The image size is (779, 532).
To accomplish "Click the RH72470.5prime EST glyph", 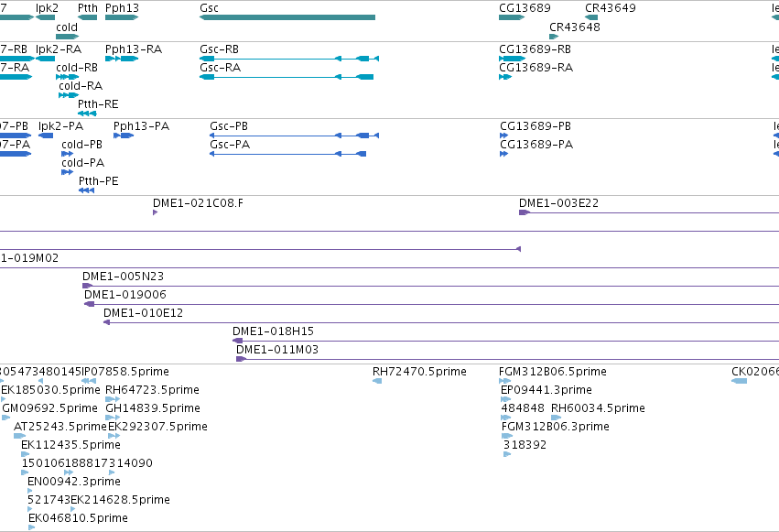I will coord(377,381).
